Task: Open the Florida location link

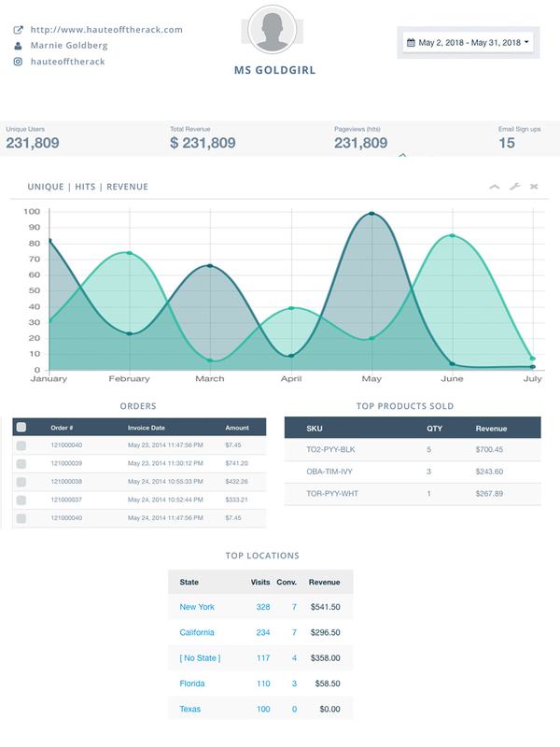Action: [x=192, y=684]
